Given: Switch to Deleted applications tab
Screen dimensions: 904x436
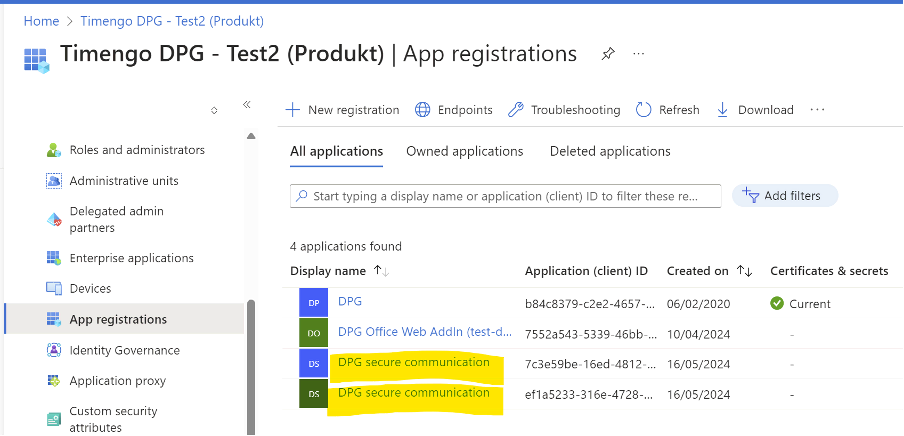Looking at the screenshot, I should click(x=610, y=151).
